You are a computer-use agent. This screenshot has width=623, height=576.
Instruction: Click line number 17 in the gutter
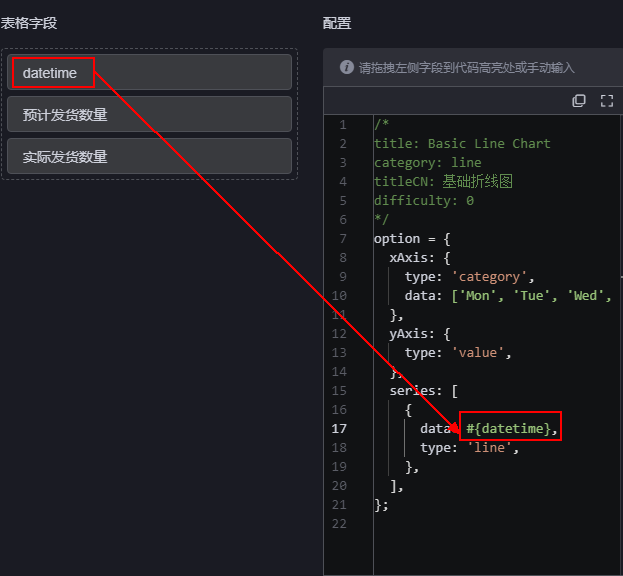[339, 429]
